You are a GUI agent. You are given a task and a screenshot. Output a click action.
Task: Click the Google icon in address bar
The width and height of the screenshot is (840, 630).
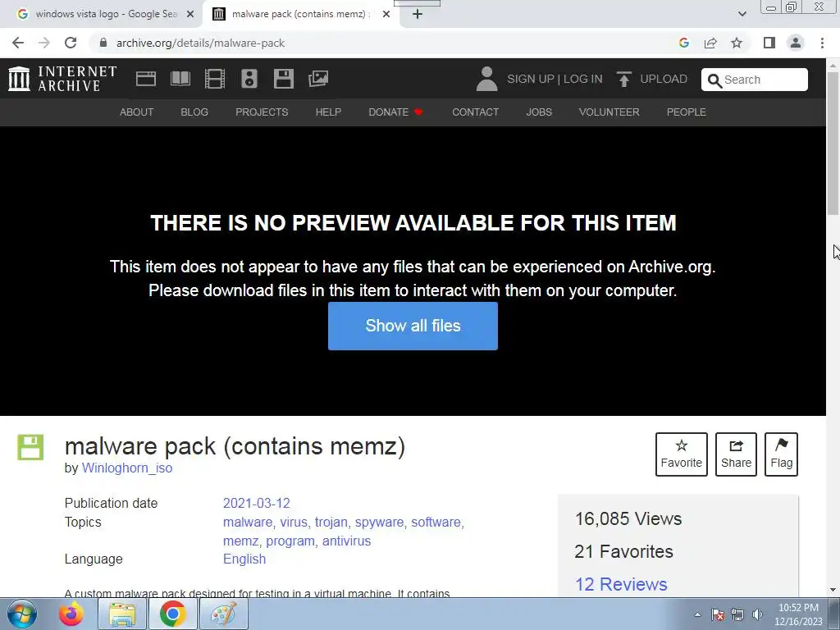click(683, 43)
